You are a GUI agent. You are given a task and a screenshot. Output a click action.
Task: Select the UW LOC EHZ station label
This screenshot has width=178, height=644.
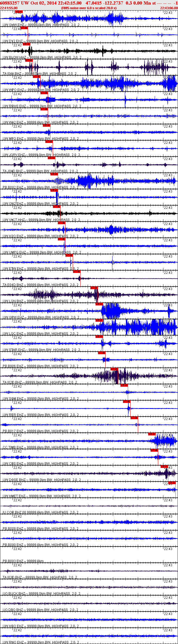(x=14, y=334)
